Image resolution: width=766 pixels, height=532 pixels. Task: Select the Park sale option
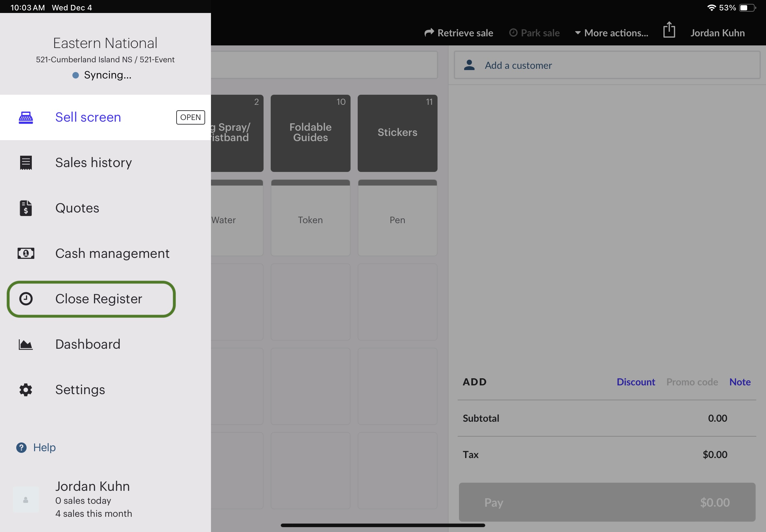pyautogui.click(x=534, y=33)
